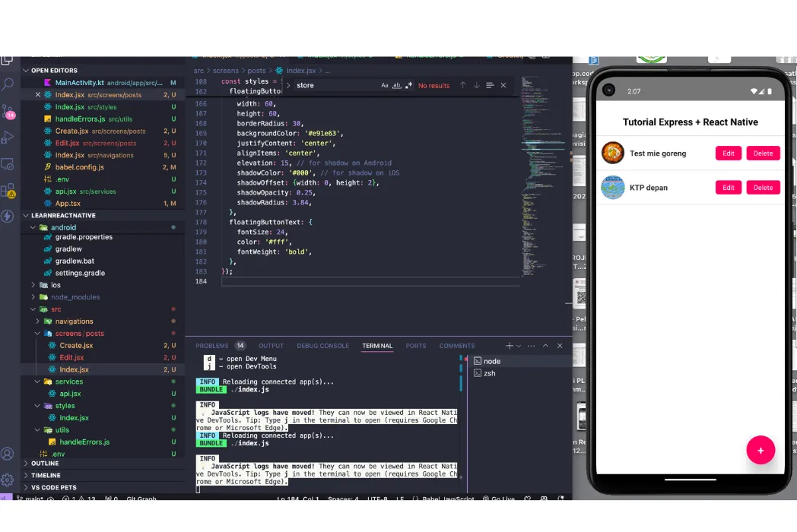The image size is (797, 532).
Task: Open the Accounts icon in the activity bar
Action: 8,453
